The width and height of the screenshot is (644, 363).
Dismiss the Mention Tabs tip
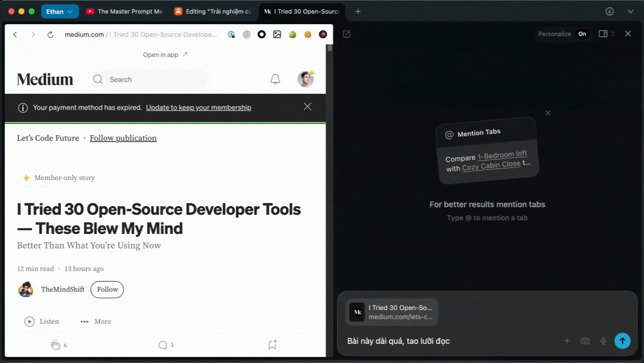[548, 113]
